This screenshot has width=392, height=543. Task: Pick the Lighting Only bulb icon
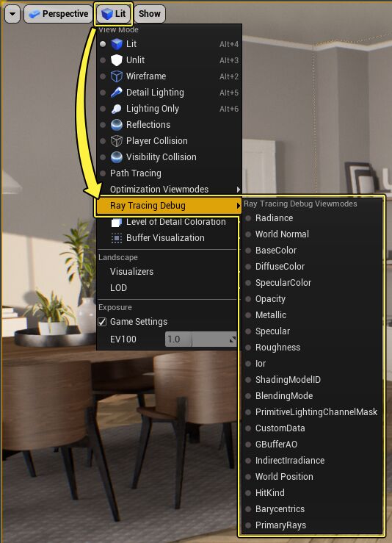coord(117,109)
